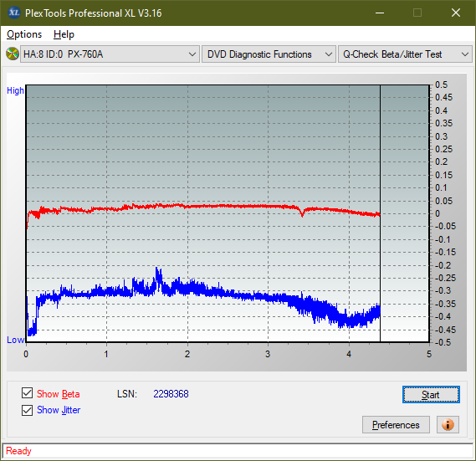Screen dimensions: 476x461
Task: Click the PlexTools XL app icon
Action: [x=14, y=13]
